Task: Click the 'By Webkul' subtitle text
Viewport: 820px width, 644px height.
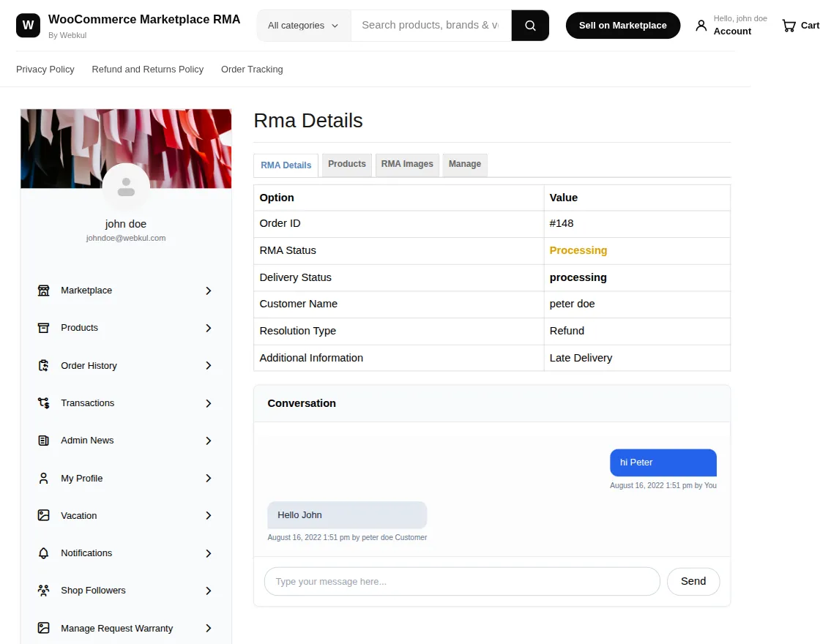Action: [67, 35]
